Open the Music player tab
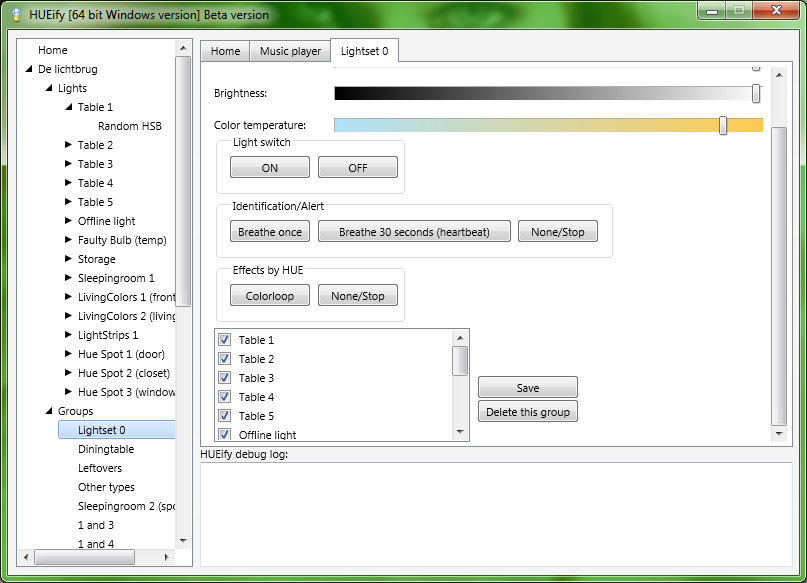The width and height of the screenshot is (807, 583). coord(290,51)
